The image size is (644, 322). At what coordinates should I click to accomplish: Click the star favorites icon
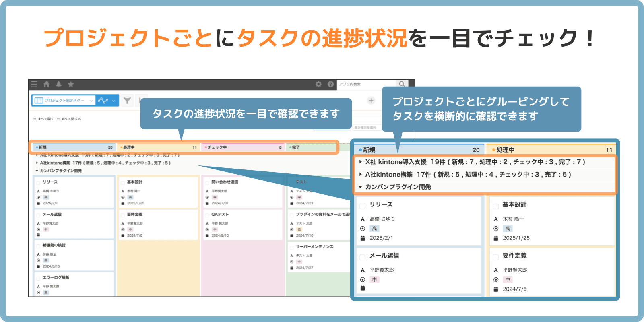(x=71, y=84)
